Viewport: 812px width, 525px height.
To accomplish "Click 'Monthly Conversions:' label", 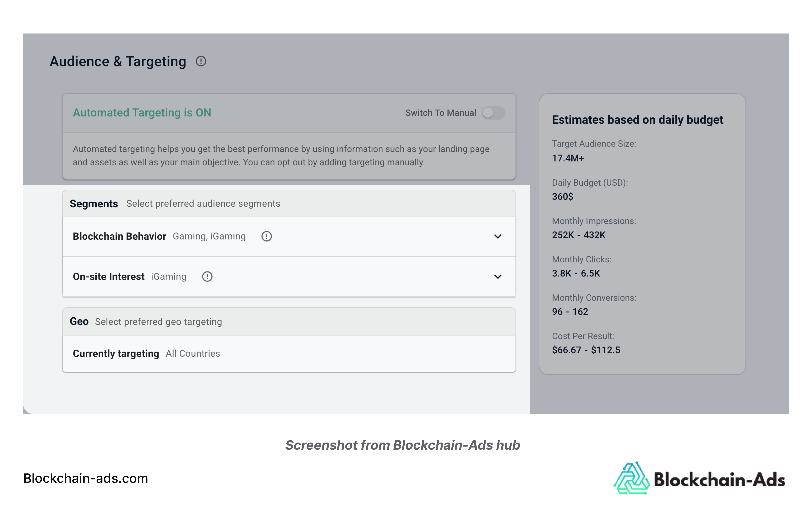I will [594, 298].
